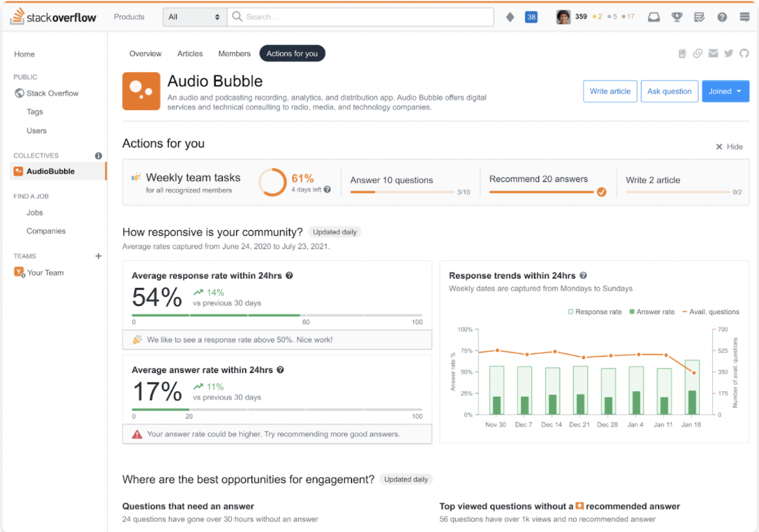Click the diamond icon in top bar
The height and width of the screenshot is (532, 759).
(x=510, y=17)
